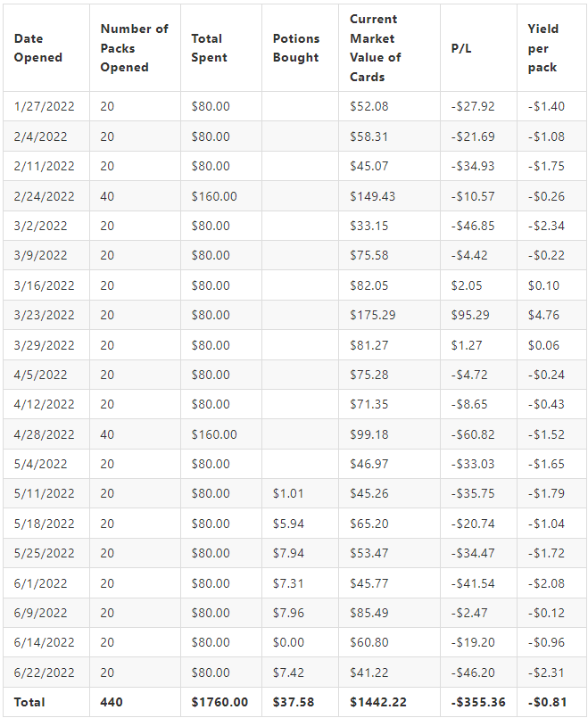Click the Date Opened column header

[x=46, y=48]
